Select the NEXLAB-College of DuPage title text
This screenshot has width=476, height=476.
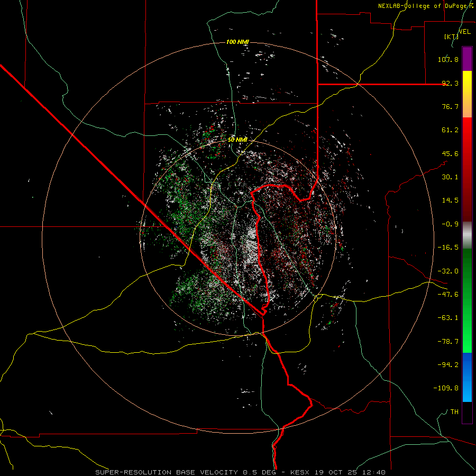(426, 6)
